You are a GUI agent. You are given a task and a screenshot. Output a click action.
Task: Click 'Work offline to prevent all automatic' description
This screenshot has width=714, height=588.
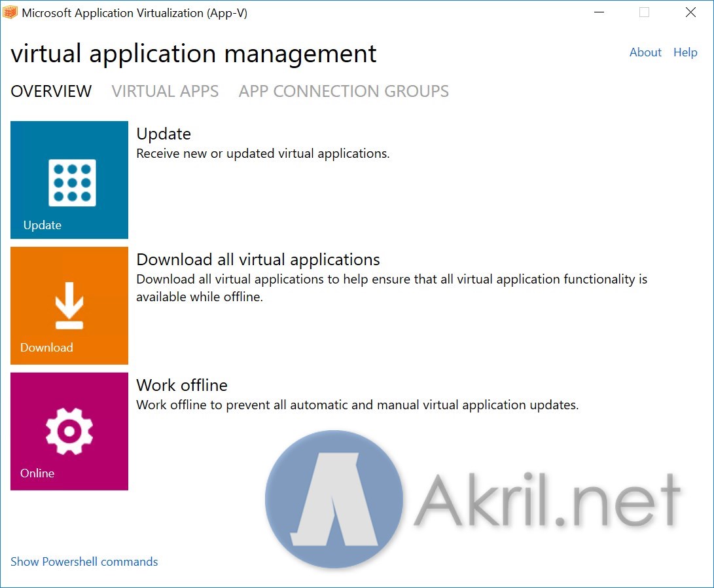pyautogui.click(x=357, y=405)
